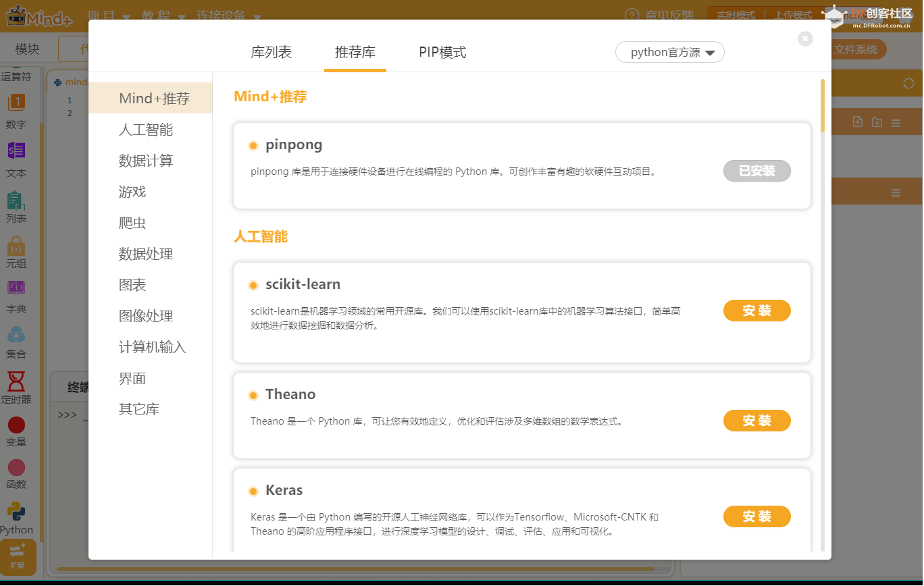This screenshot has width=924, height=586.
Task: Click the 扩展 extensions button
Action: (x=18, y=557)
